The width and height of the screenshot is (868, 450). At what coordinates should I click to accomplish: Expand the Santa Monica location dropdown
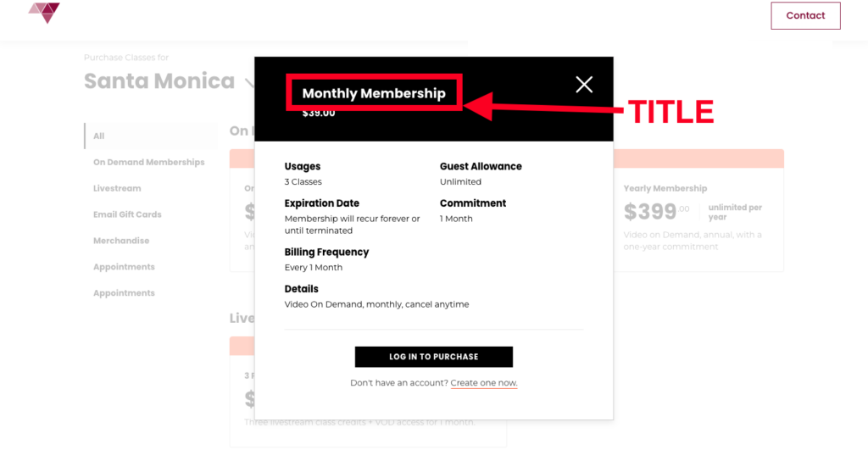250,83
